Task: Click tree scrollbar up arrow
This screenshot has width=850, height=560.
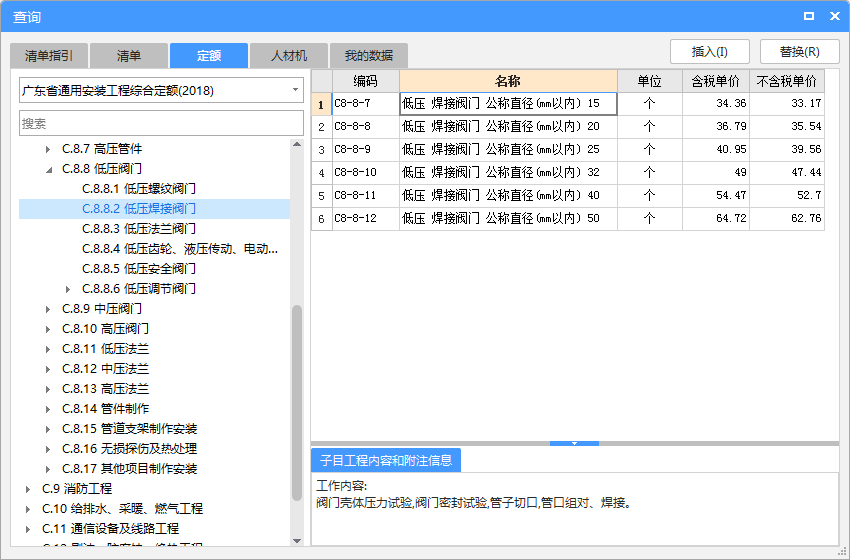Action: (297, 144)
